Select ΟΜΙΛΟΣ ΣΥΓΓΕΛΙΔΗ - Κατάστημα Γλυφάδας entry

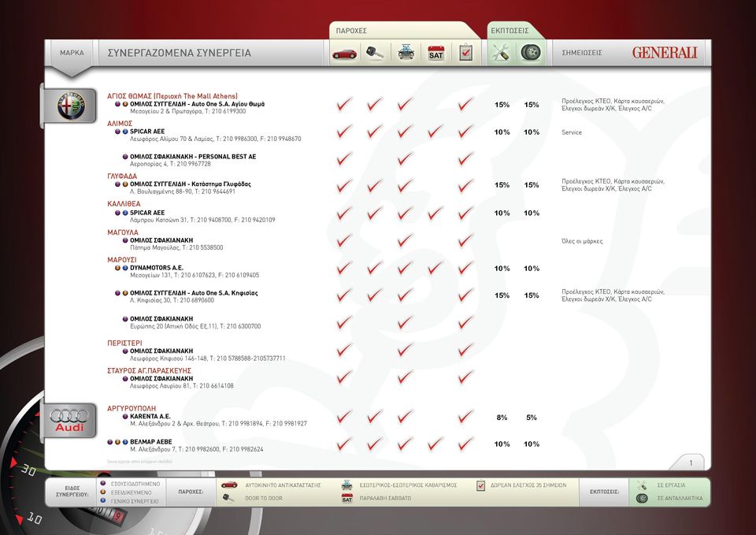click(x=191, y=184)
